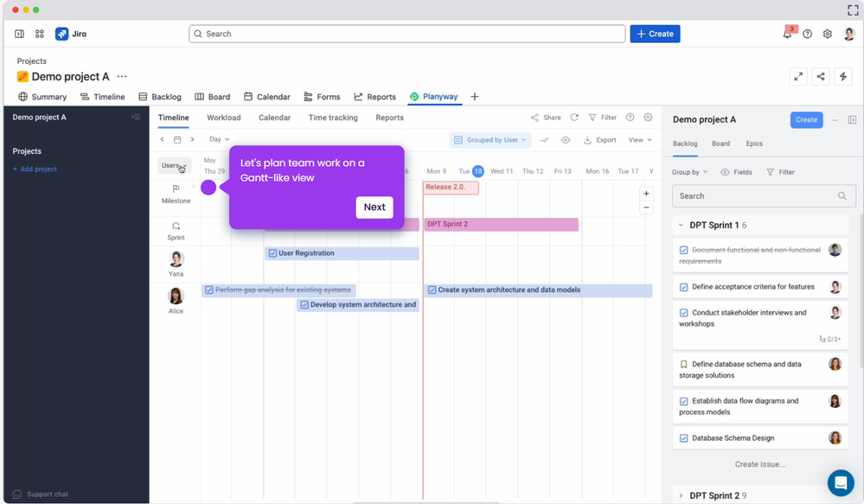This screenshot has height=504, width=864.
Task: Click Next in the tour popup
Action: click(x=374, y=207)
